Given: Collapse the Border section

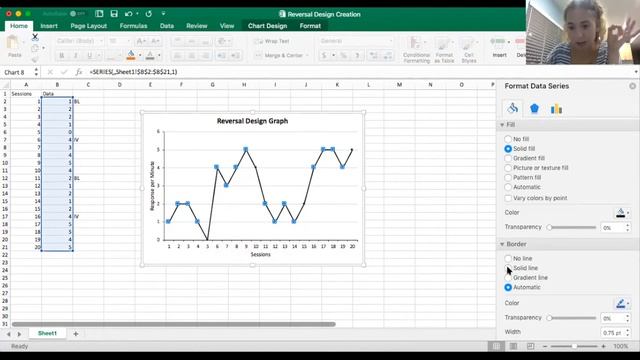Looking at the screenshot, I should tap(502, 244).
